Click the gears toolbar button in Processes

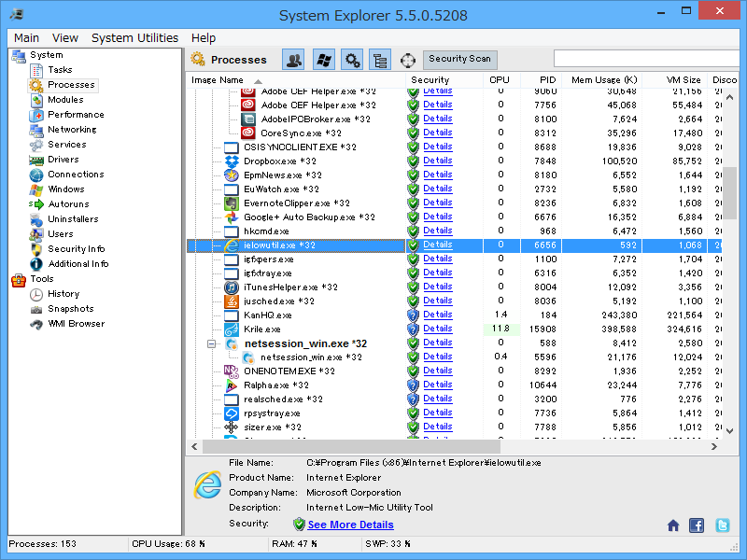(x=352, y=60)
